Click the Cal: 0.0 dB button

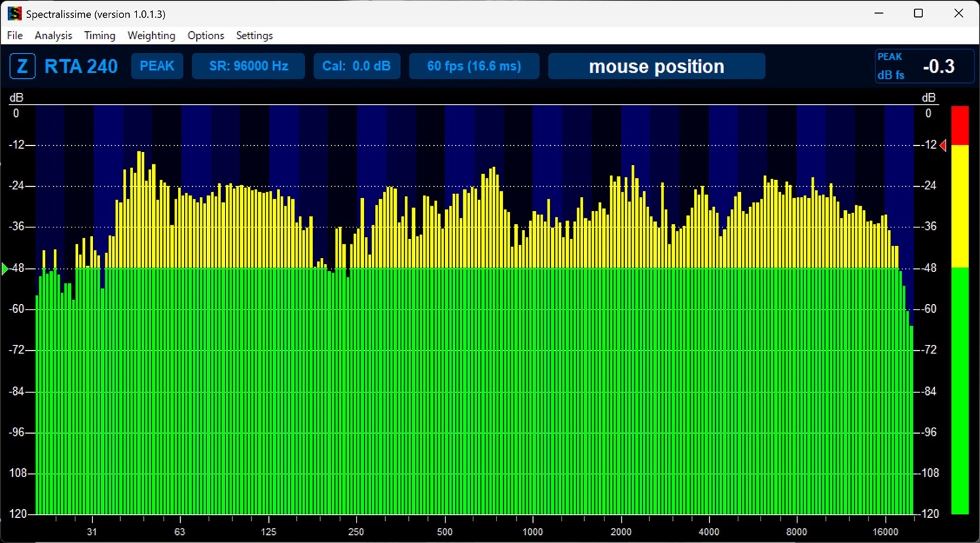357,66
